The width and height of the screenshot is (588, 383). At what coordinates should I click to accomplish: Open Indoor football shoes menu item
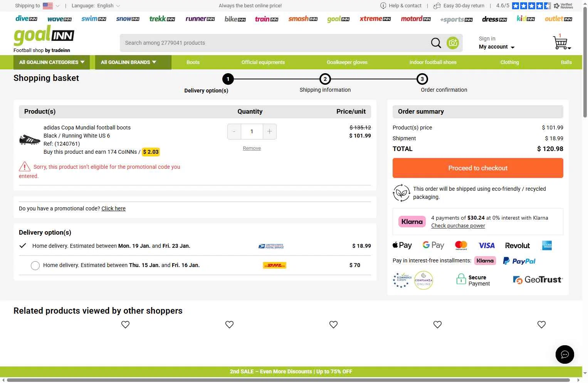(433, 62)
